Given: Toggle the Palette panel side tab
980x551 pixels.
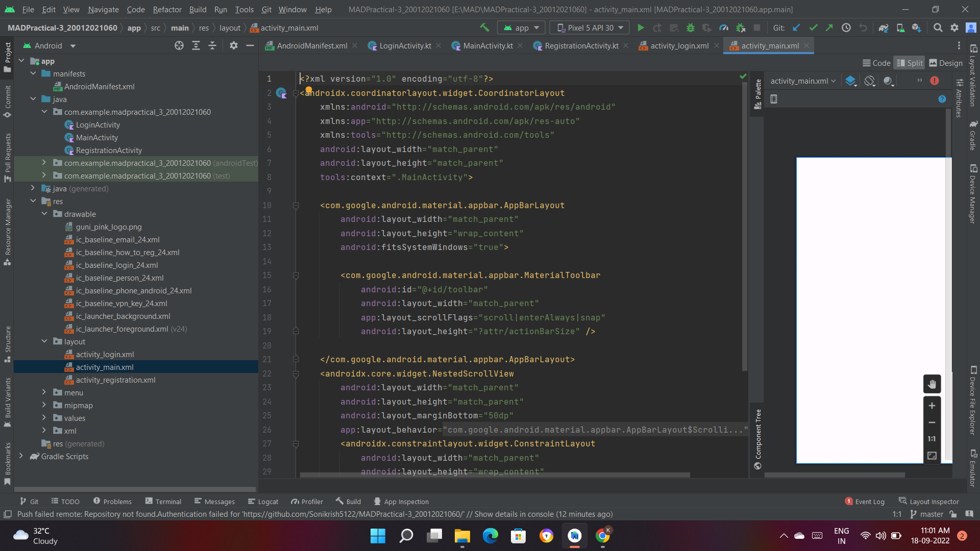Looking at the screenshot, I should (758, 94).
